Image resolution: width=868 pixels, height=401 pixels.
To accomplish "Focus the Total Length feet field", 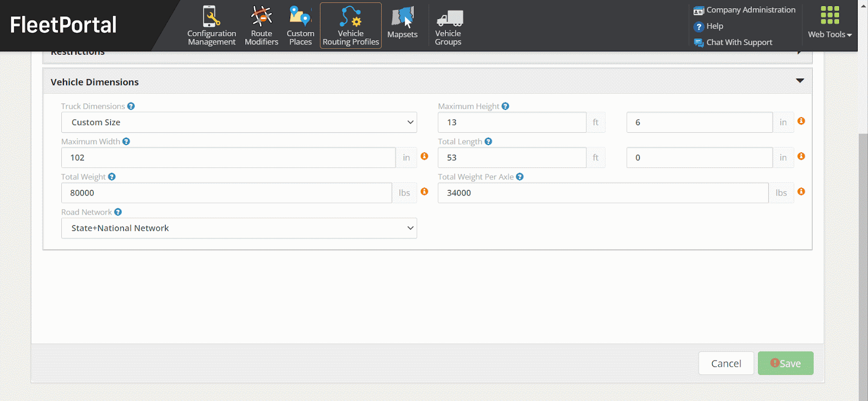I will click(x=512, y=158).
